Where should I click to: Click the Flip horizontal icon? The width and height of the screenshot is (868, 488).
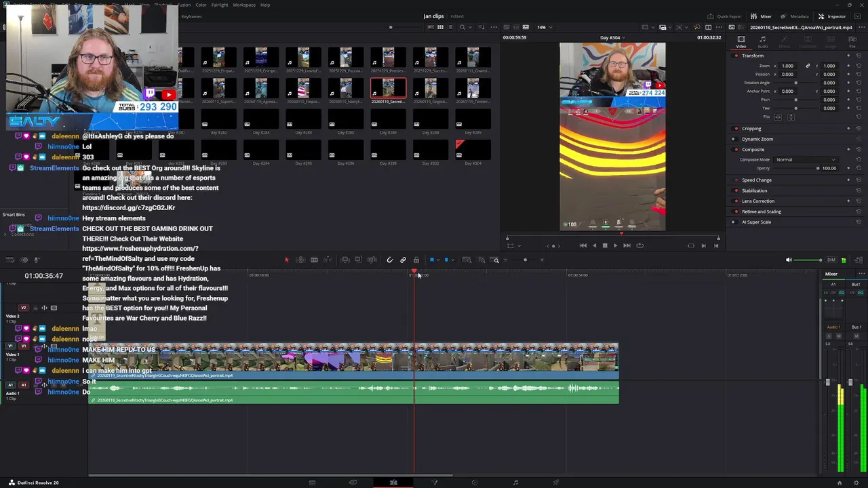(777, 117)
